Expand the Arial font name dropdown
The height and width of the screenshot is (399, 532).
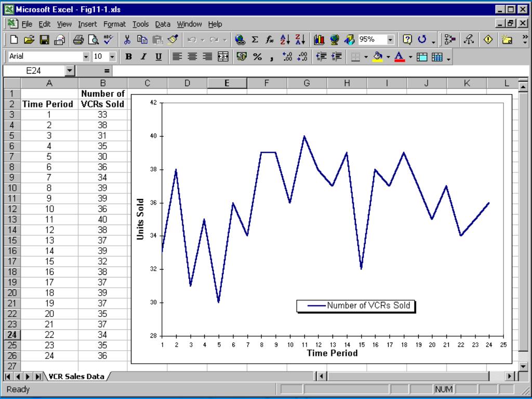click(86, 57)
